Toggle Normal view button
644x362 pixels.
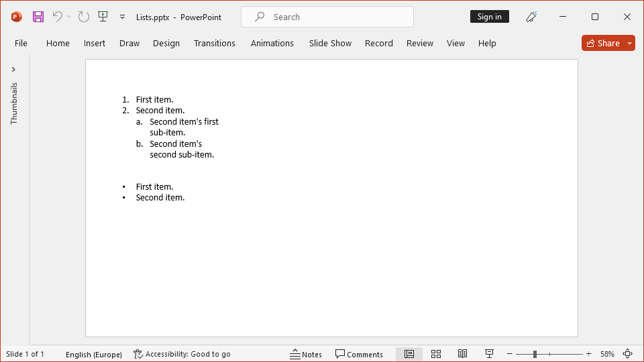pyautogui.click(x=409, y=354)
